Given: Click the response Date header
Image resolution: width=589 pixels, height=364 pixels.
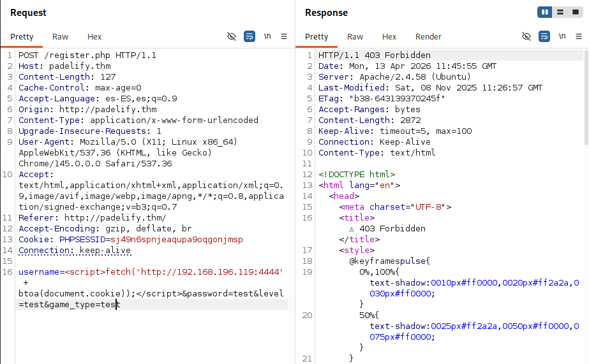Looking at the screenshot, I should (408, 66).
